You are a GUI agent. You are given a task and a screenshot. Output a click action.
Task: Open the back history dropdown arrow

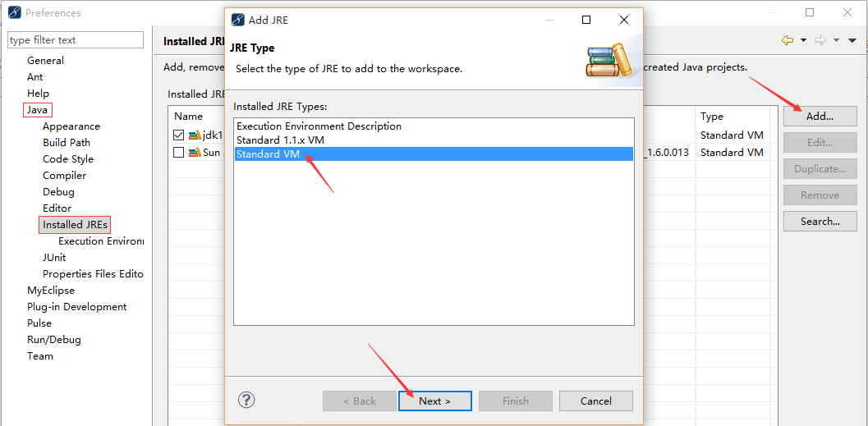click(x=803, y=40)
